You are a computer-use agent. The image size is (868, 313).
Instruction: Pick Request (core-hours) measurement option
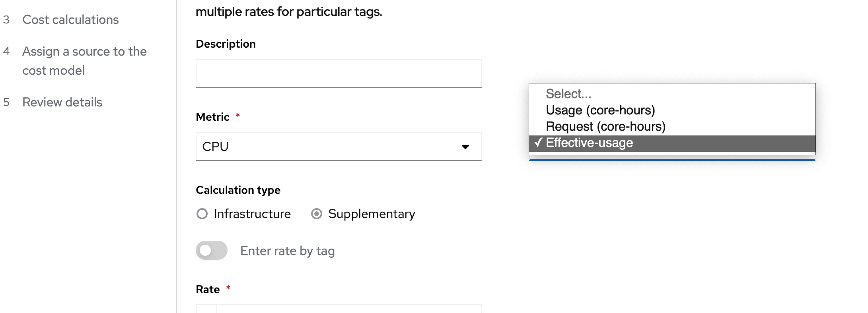pyautogui.click(x=605, y=126)
